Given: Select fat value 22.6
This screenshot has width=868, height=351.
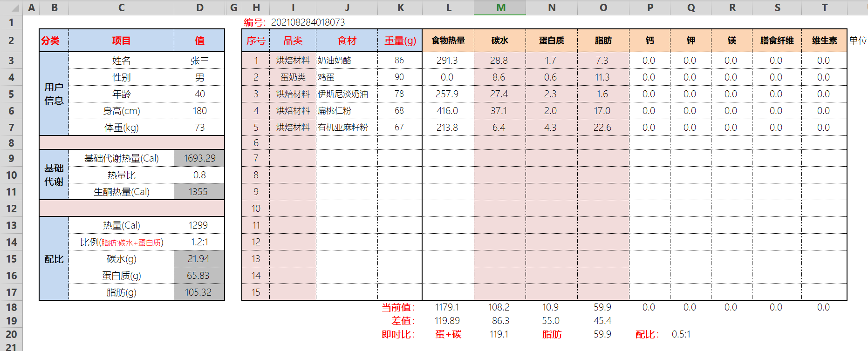Looking at the screenshot, I should (603, 128).
